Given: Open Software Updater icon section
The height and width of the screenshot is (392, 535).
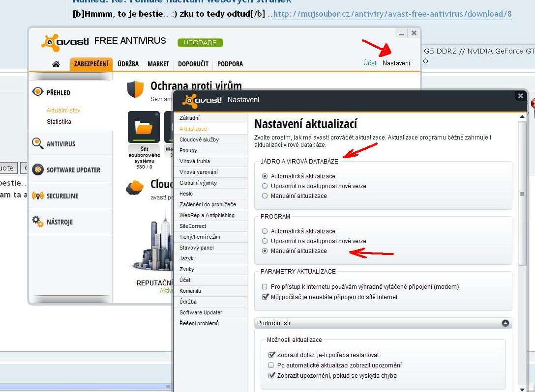Looking at the screenshot, I should (x=37, y=169).
